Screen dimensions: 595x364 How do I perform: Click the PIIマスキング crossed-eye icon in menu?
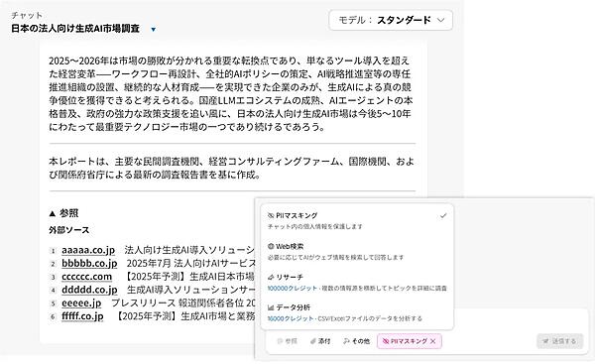tap(271, 215)
